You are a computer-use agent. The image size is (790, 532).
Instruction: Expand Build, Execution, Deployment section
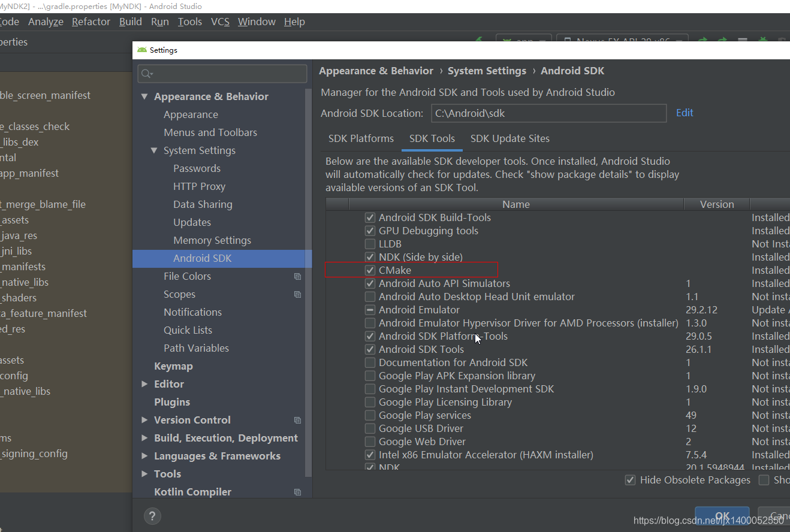click(144, 438)
